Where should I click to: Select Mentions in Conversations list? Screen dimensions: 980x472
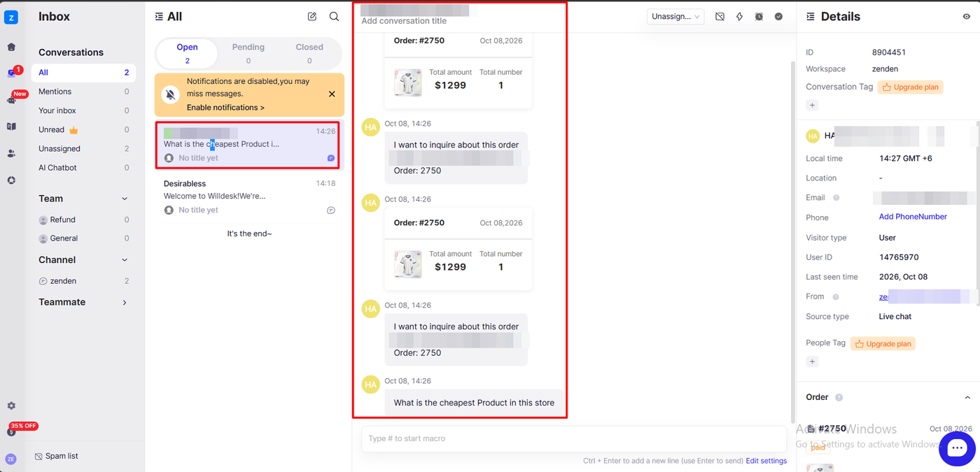(x=84, y=92)
